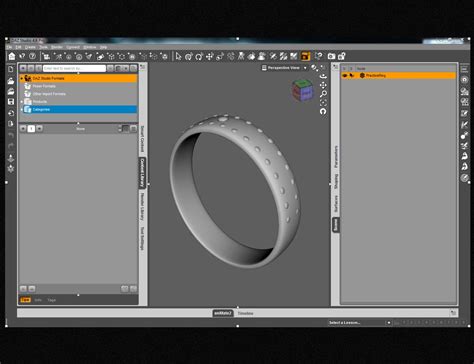Open the File menu
The height and width of the screenshot is (364, 474).
point(10,47)
